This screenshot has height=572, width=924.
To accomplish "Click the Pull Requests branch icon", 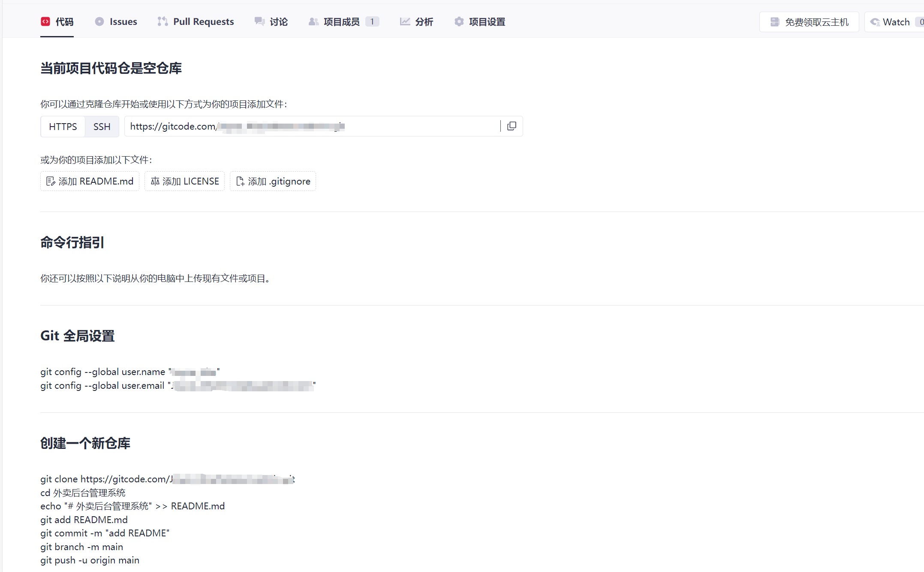I will [162, 21].
